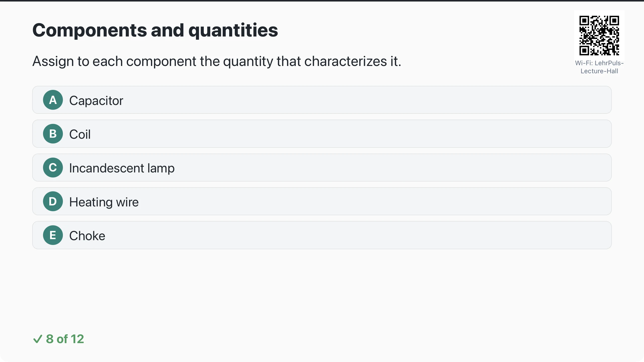This screenshot has width=644, height=362.
Task: Click the green checkmark icon near progress counter
Action: [x=38, y=339]
